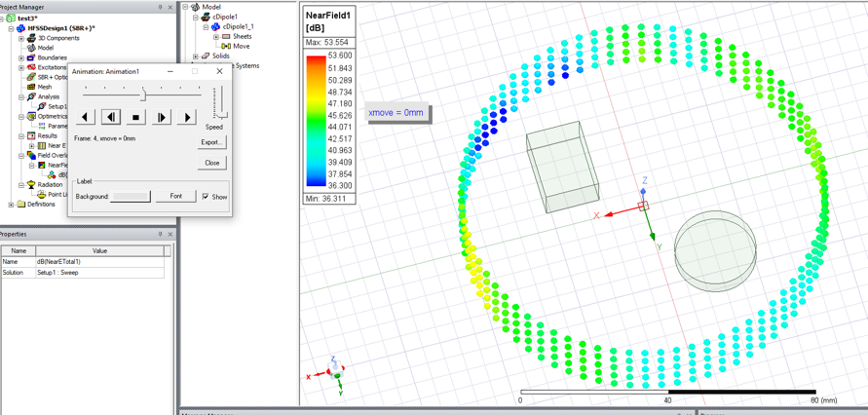Step one frame backward in animation
This screenshot has height=415, width=868.
coord(111,117)
